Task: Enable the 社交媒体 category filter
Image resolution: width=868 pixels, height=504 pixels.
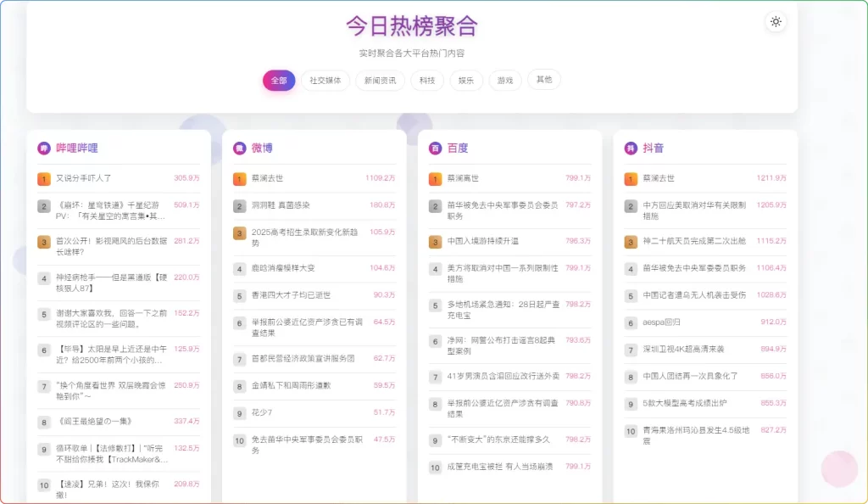Action: [x=325, y=80]
